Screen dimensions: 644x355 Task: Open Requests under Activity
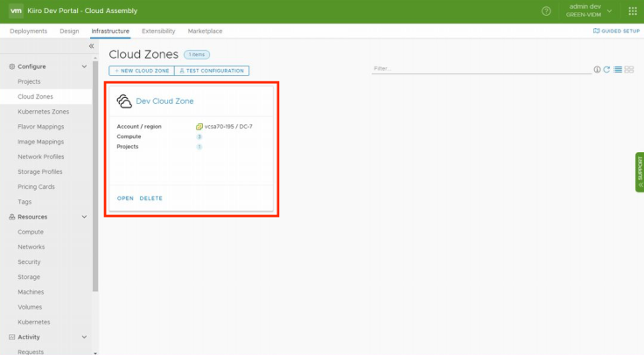point(31,352)
